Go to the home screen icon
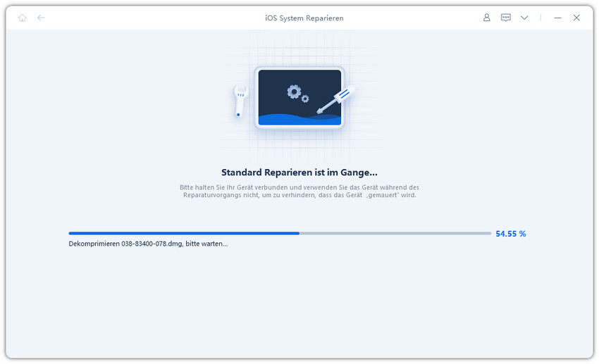 click(23, 18)
